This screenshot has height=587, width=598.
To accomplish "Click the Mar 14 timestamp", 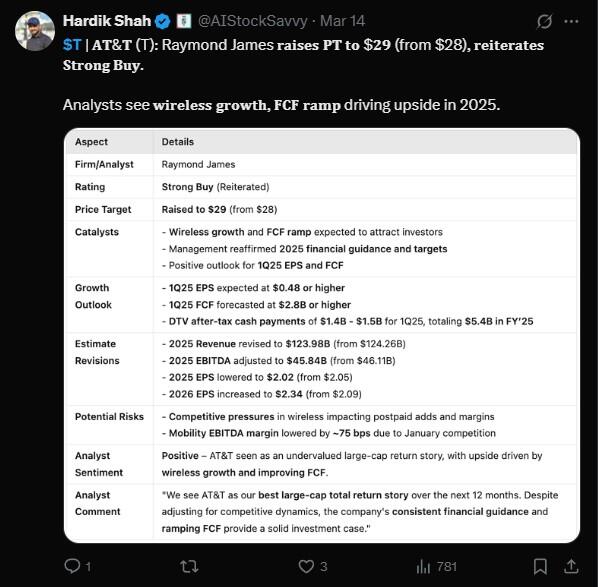I will point(342,21).
